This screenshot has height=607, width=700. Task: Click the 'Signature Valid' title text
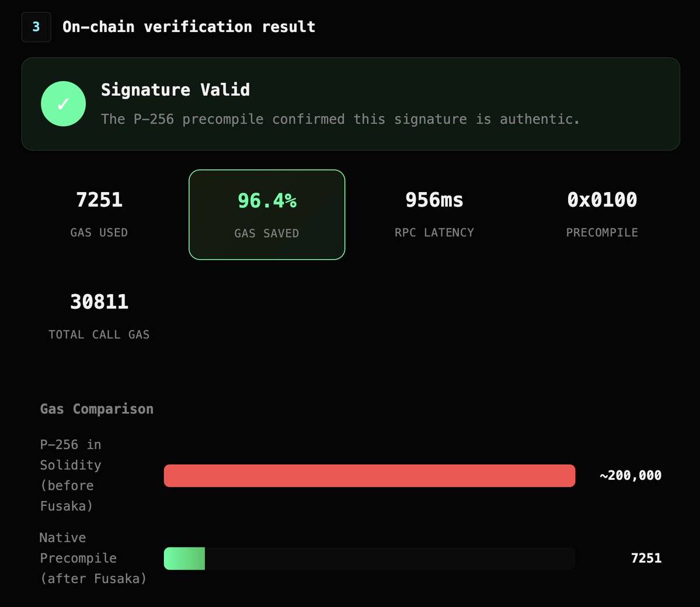click(x=176, y=90)
